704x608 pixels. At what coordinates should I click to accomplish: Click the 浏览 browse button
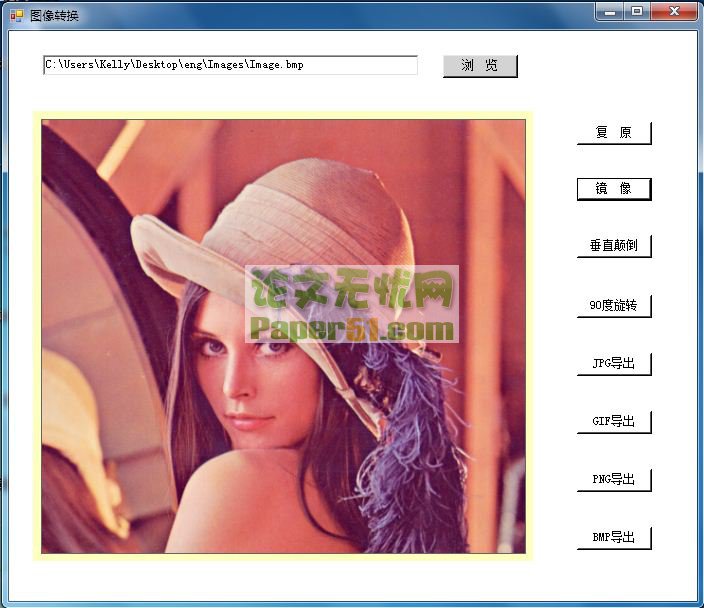pos(480,66)
